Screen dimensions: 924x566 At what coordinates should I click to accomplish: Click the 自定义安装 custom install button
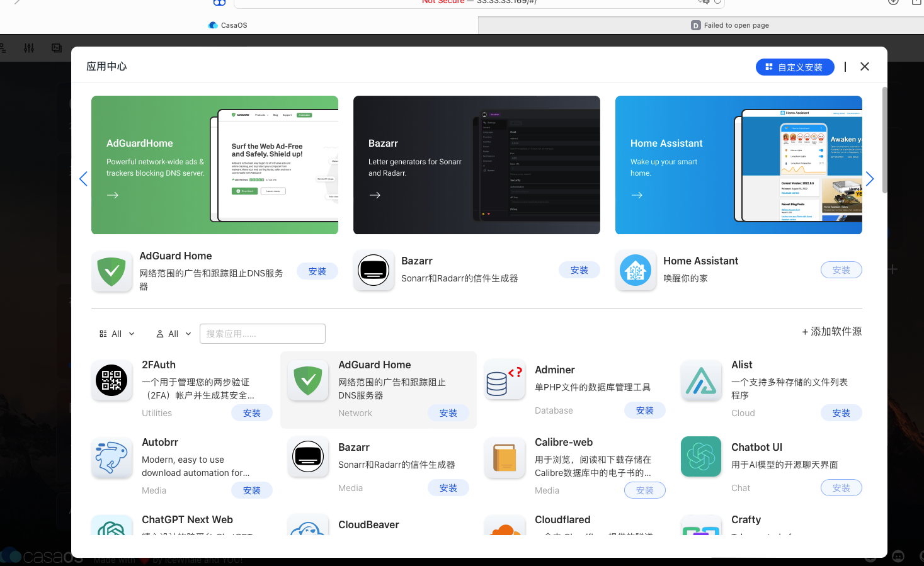click(x=794, y=67)
